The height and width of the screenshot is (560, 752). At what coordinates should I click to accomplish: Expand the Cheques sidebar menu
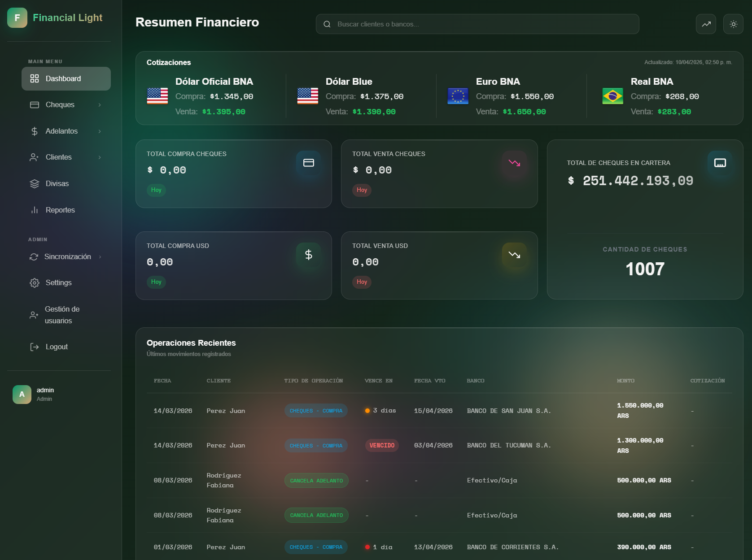click(x=66, y=104)
